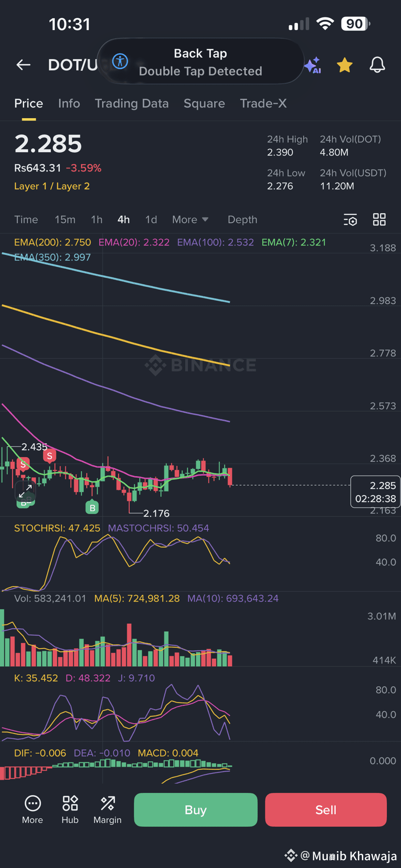The width and height of the screenshot is (401, 868).
Task: Tap the 24h High 2.390 value
Action: (x=280, y=153)
